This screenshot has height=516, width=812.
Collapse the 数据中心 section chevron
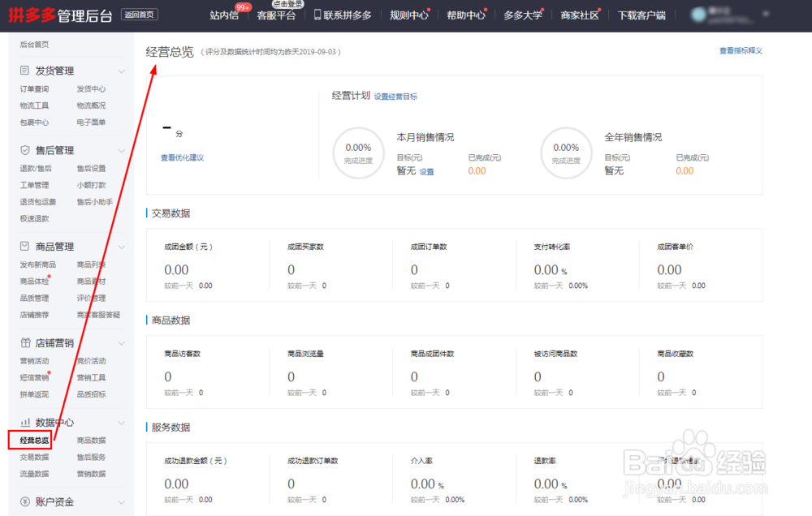point(121,423)
